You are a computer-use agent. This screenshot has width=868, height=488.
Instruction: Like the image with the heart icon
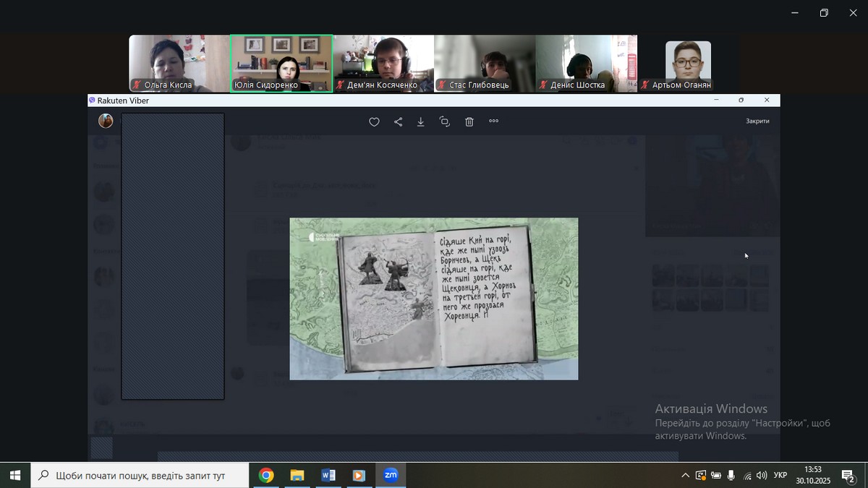click(x=374, y=122)
